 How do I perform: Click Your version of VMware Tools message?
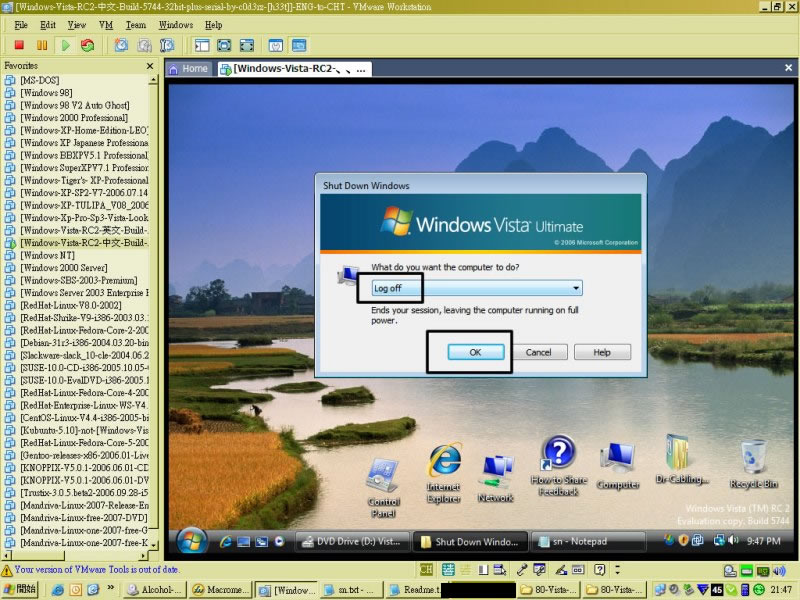pos(97,569)
